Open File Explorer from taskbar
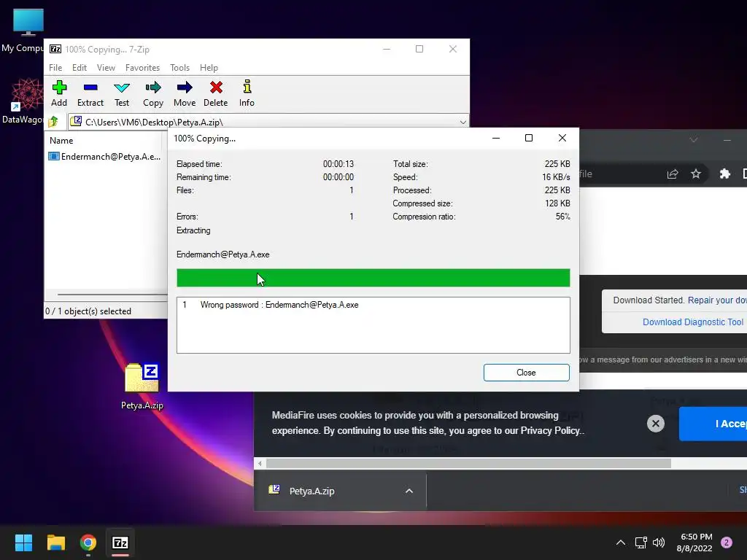 coord(55,542)
